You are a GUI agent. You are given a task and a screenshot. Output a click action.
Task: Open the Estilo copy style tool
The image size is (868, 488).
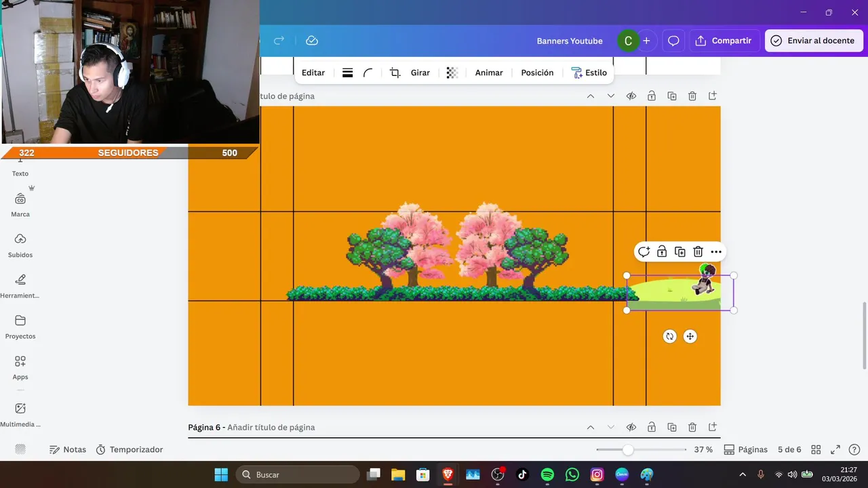[x=589, y=73]
